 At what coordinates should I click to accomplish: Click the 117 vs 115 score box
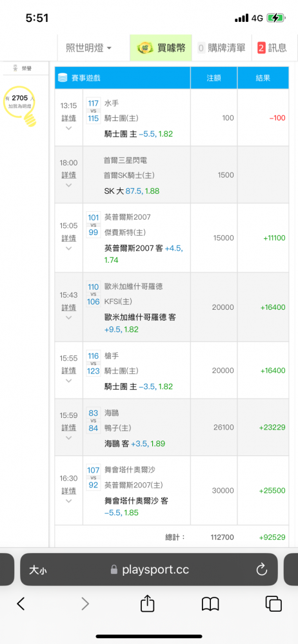pyautogui.click(x=94, y=111)
